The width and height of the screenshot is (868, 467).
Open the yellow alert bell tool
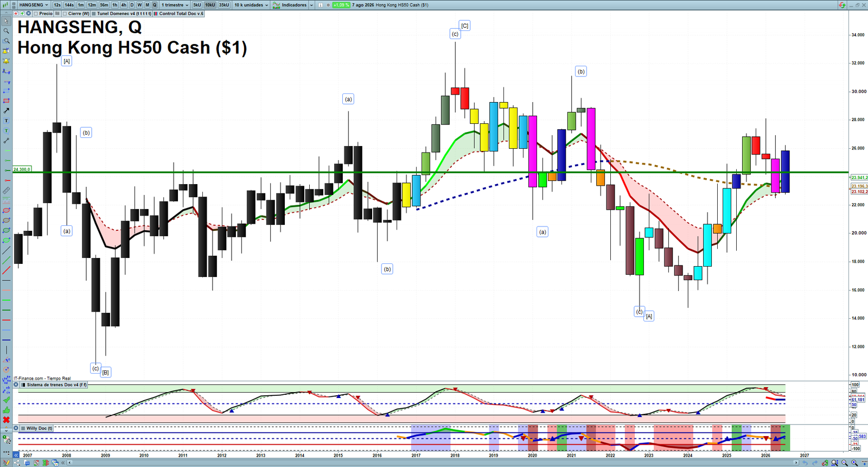pos(6,61)
